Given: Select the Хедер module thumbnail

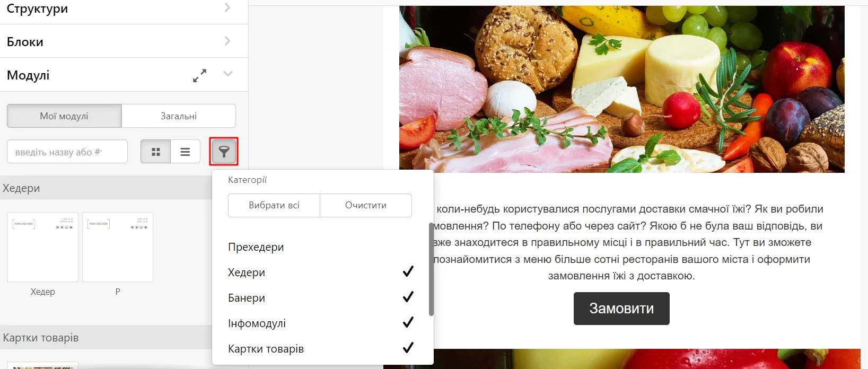Looking at the screenshot, I should coord(43,247).
